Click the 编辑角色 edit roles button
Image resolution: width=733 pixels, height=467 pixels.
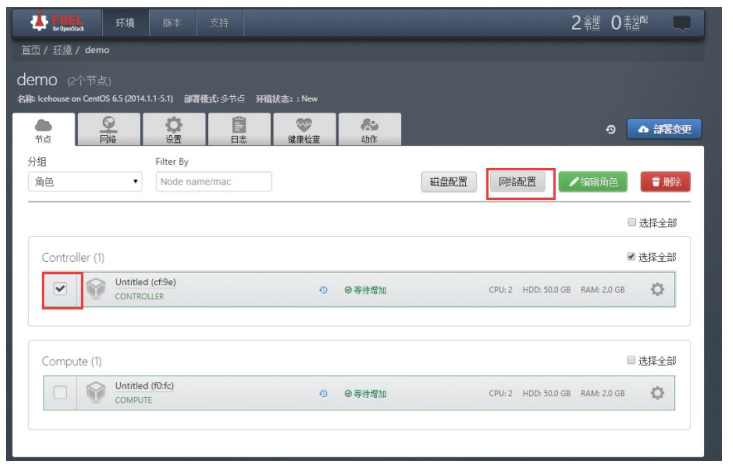pos(593,182)
